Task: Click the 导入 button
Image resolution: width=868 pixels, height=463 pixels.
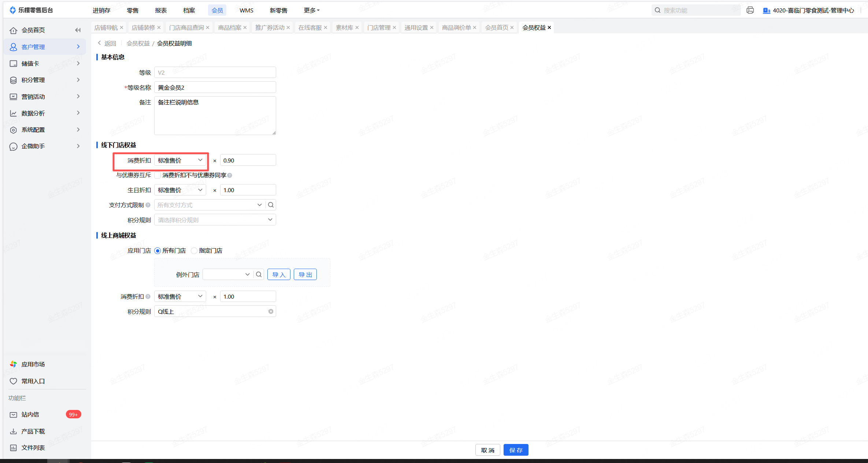Action: point(278,275)
